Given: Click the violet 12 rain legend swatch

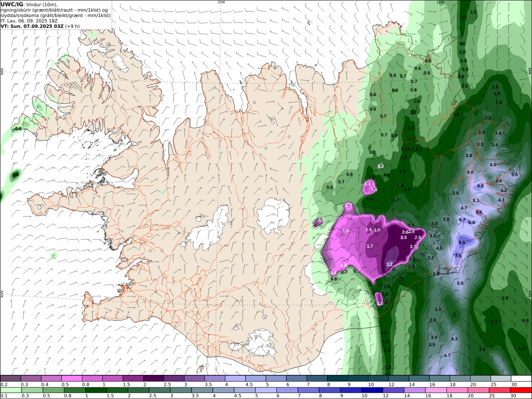Looking at the screenshot, I should coord(393,390).
